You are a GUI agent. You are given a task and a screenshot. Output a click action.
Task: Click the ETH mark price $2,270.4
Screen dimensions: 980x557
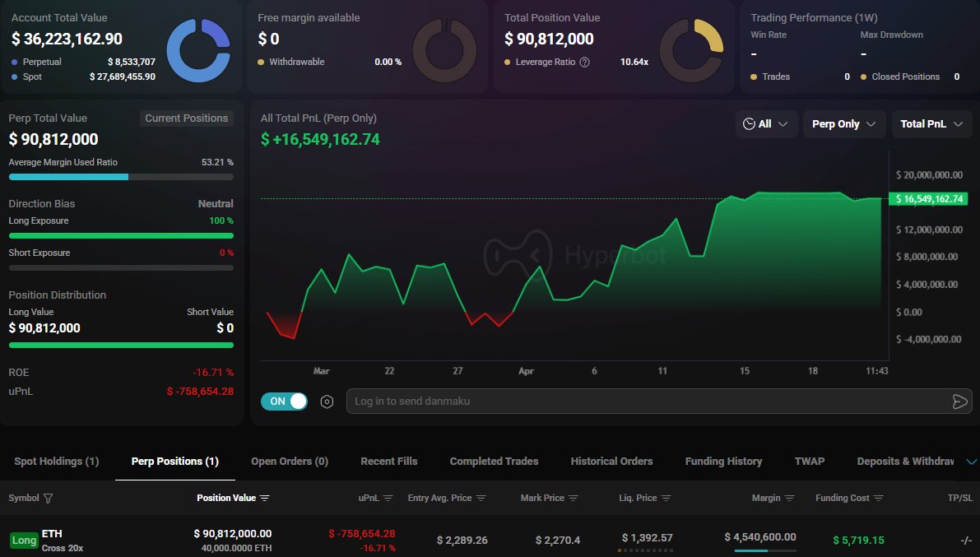pos(558,540)
